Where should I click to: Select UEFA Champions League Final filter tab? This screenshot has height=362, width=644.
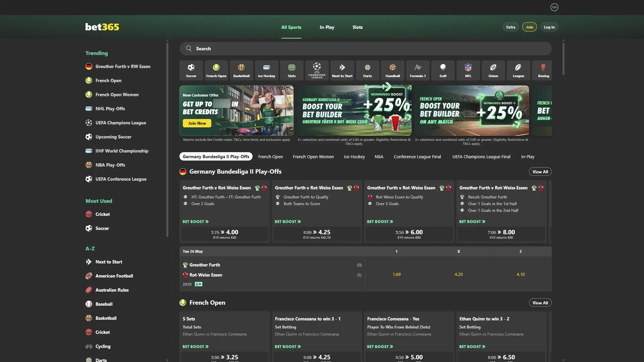coord(481,157)
